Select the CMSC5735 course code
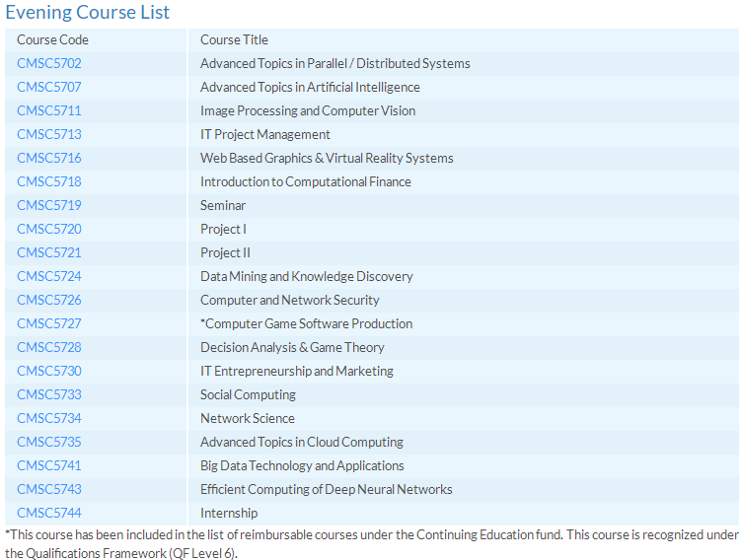Viewport: 742px width, 560px height. pyautogui.click(x=49, y=442)
